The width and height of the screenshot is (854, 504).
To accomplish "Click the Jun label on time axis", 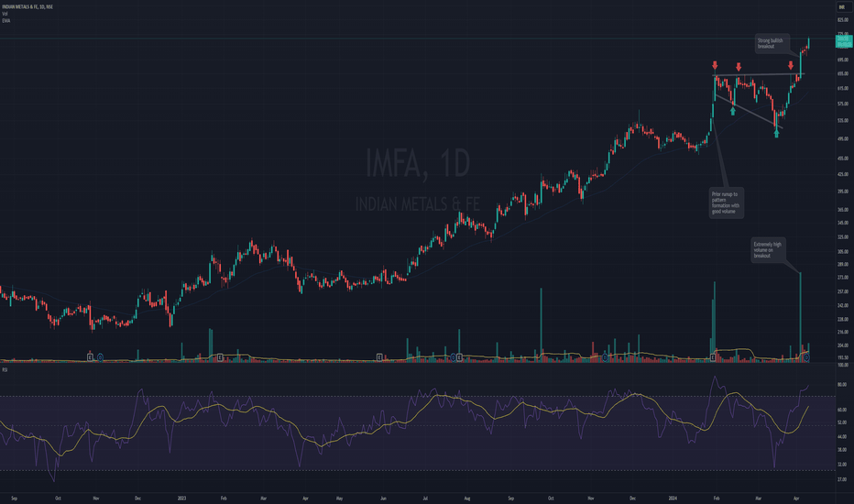I will pyautogui.click(x=383, y=498).
